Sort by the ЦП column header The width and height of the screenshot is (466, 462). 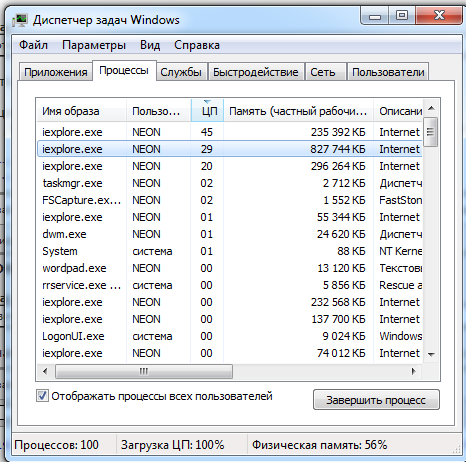point(207,111)
